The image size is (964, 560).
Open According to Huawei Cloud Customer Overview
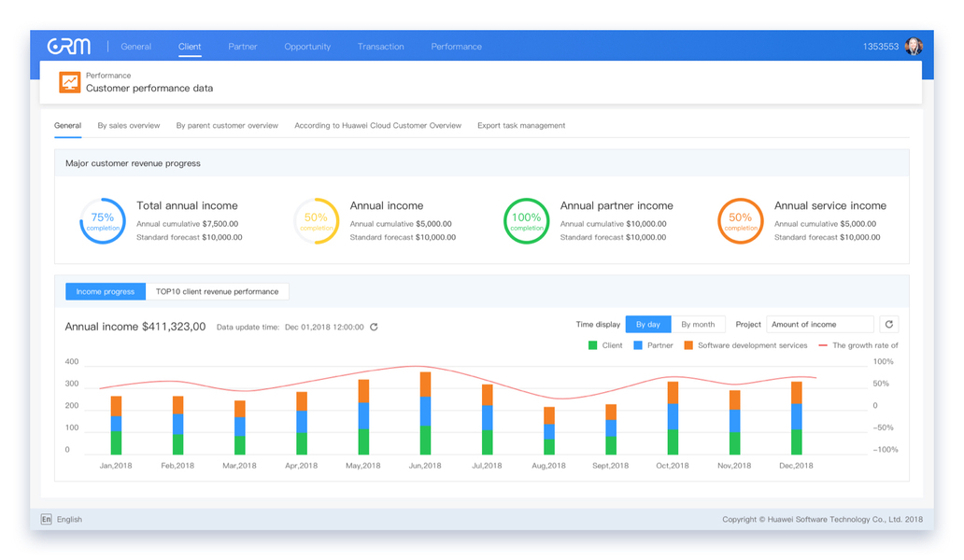click(377, 125)
